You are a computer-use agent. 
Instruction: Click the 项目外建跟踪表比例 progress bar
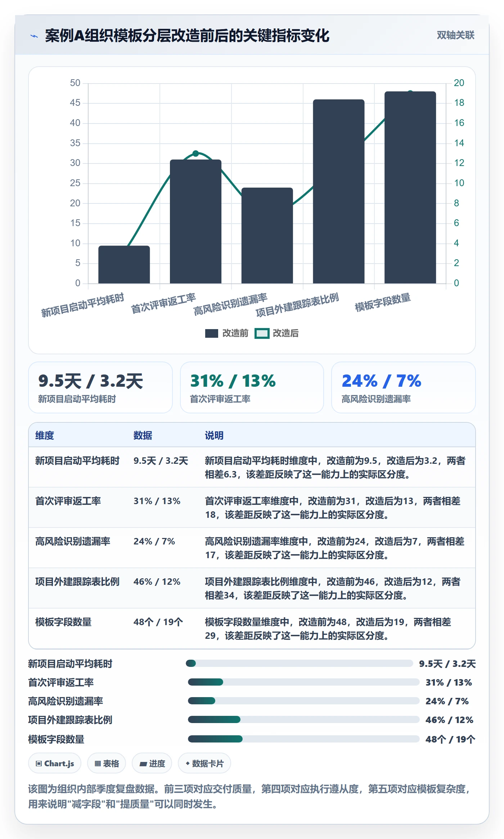click(x=304, y=719)
